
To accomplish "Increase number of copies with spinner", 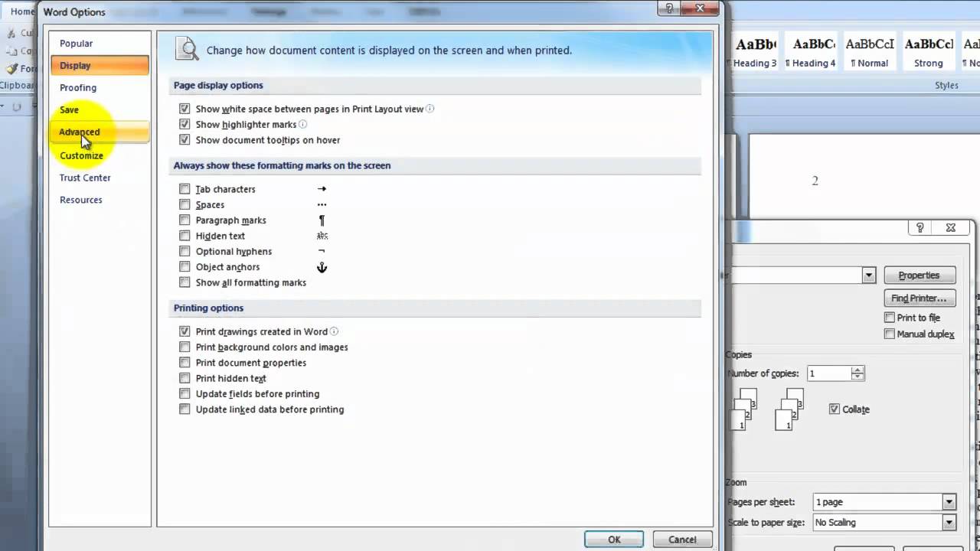I will tap(857, 370).
